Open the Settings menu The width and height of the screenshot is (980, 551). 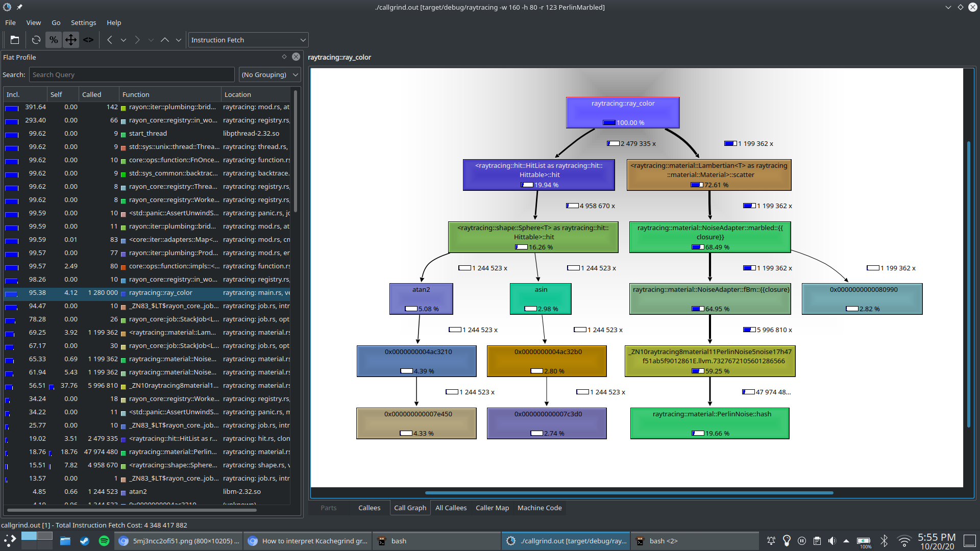[x=83, y=22]
